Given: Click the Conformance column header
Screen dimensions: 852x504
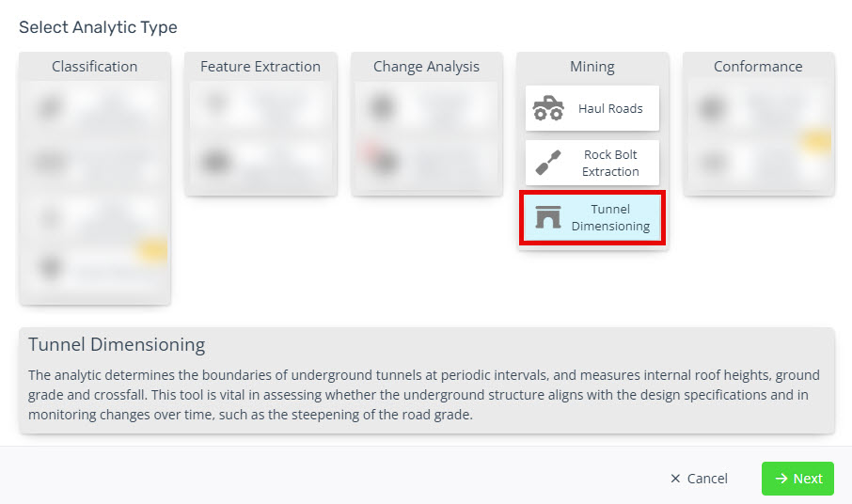Looking at the screenshot, I should [758, 66].
